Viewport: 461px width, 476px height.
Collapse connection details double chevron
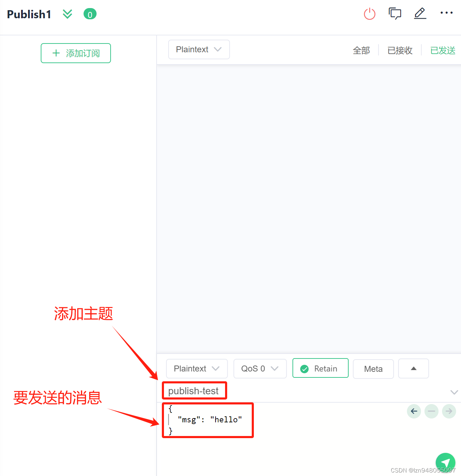(67, 14)
